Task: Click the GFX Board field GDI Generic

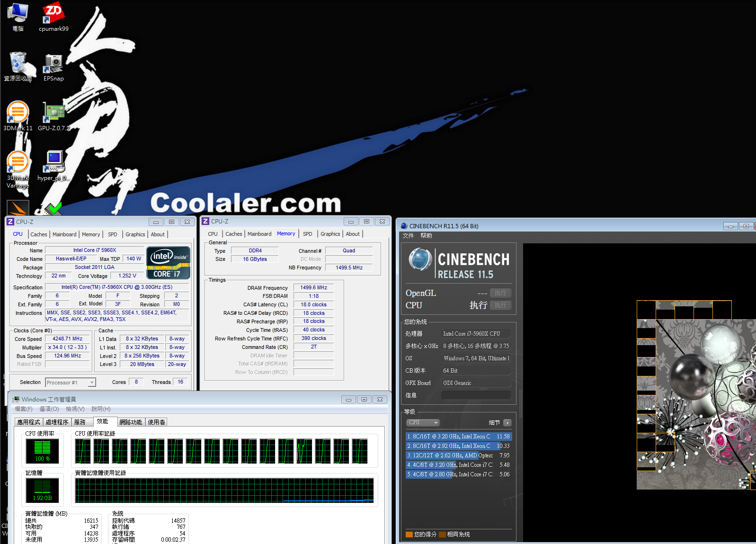Action: 476,383
